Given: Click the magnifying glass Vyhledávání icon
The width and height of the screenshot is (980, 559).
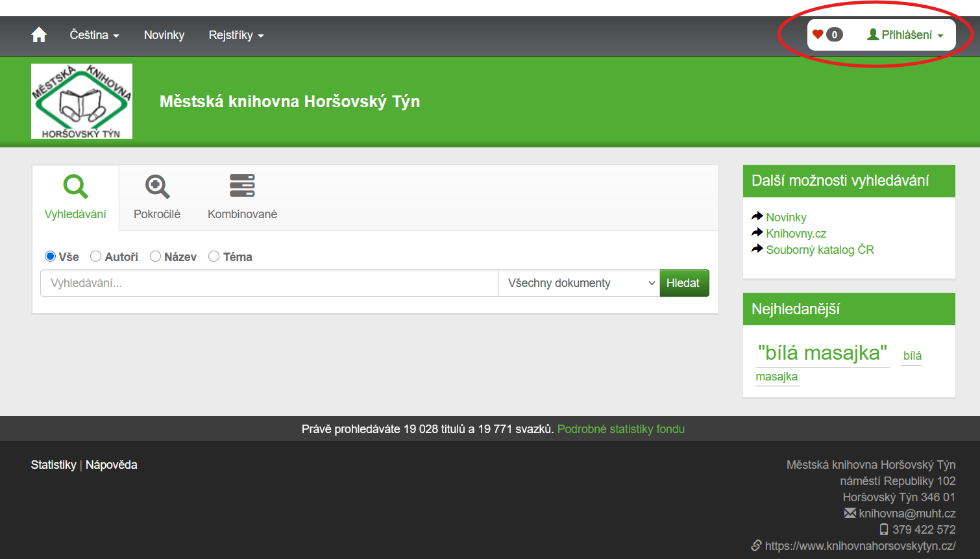Looking at the screenshot, I should (x=75, y=186).
